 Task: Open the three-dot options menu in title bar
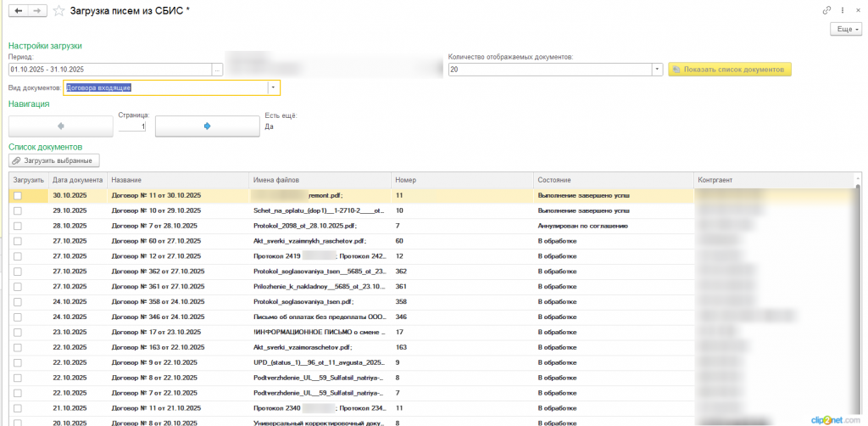click(x=843, y=10)
